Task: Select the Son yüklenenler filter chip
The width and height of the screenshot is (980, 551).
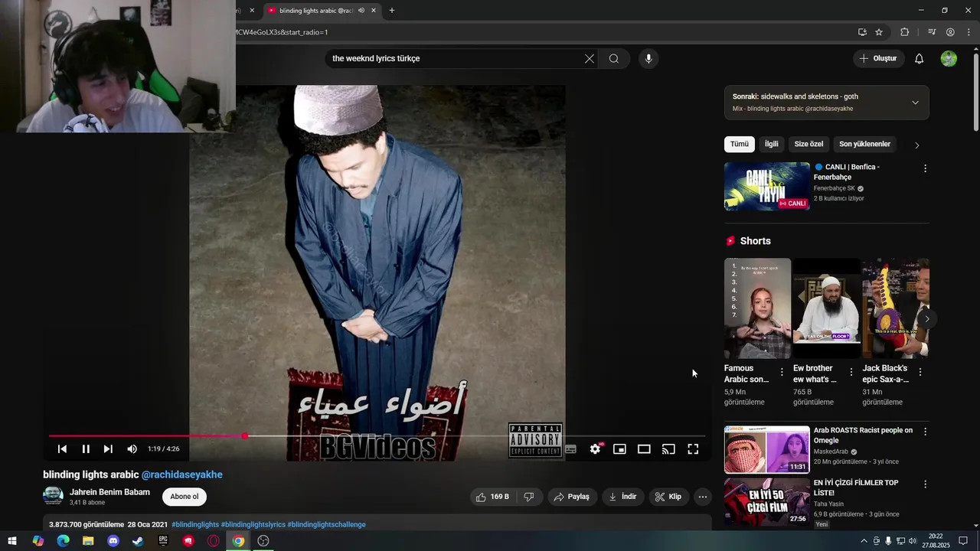Action: (x=864, y=144)
